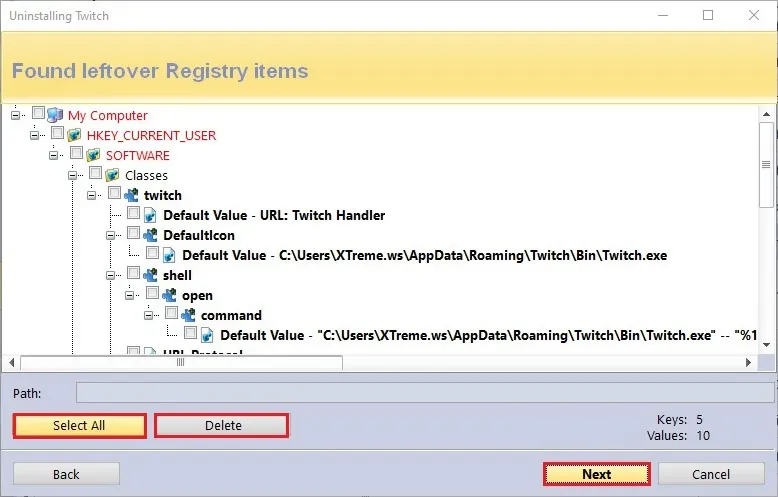Screen dimensions: 778x497
Task: Click the twitch registry key icon
Action: tap(131, 195)
